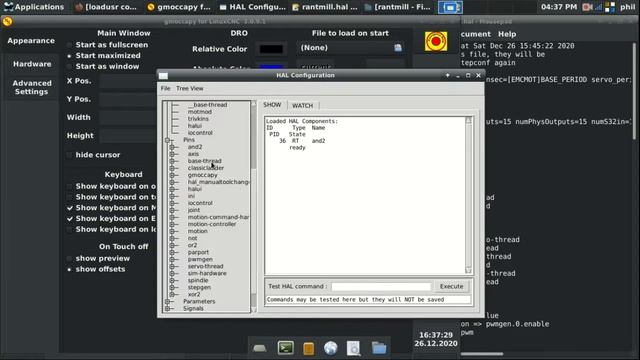Select the trivkins tree item
Image resolution: width=640 pixels, height=360 pixels.
[x=198, y=119]
